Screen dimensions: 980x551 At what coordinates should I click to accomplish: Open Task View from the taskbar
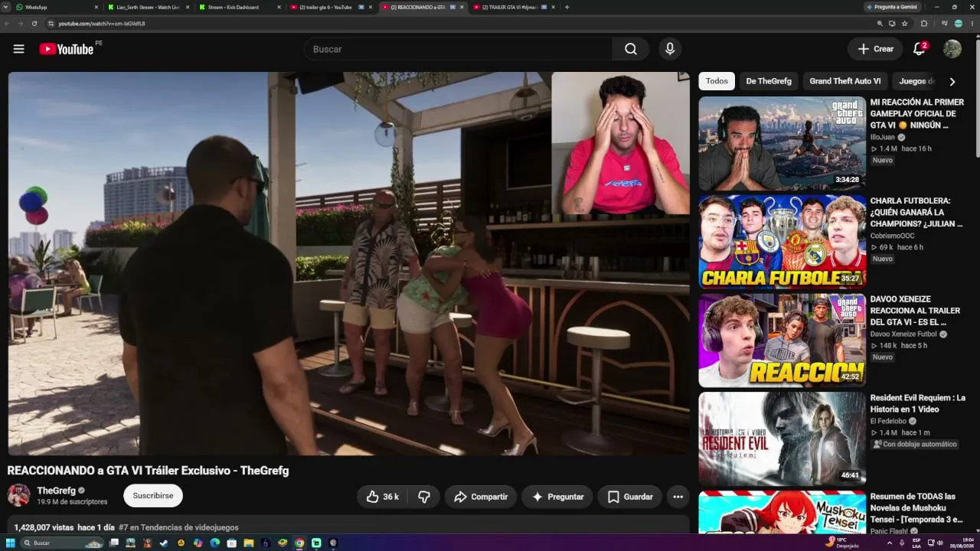(114, 543)
